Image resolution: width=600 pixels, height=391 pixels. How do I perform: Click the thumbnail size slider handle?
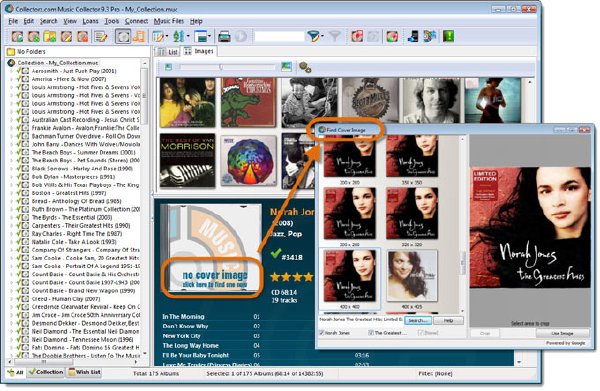point(221,67)
